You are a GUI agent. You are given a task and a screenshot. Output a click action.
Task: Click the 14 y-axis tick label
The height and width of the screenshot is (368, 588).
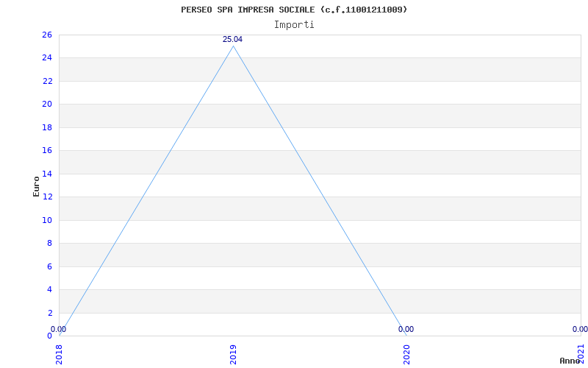[47, 174]
